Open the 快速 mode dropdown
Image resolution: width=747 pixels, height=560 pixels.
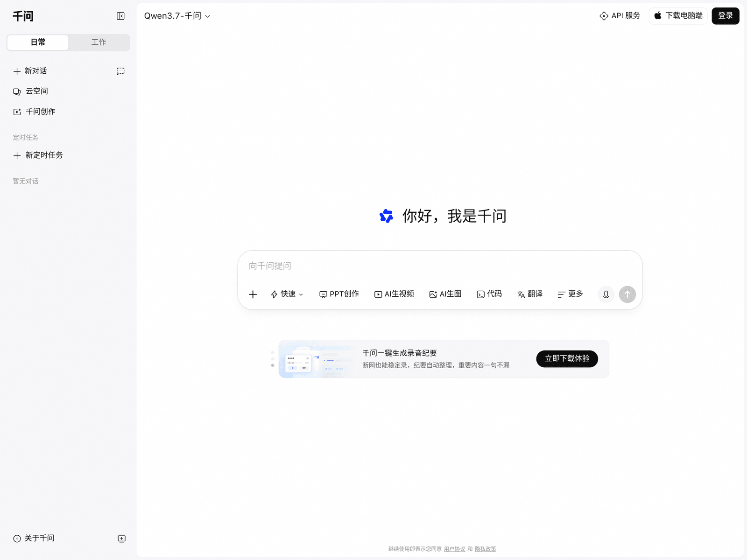287,294
